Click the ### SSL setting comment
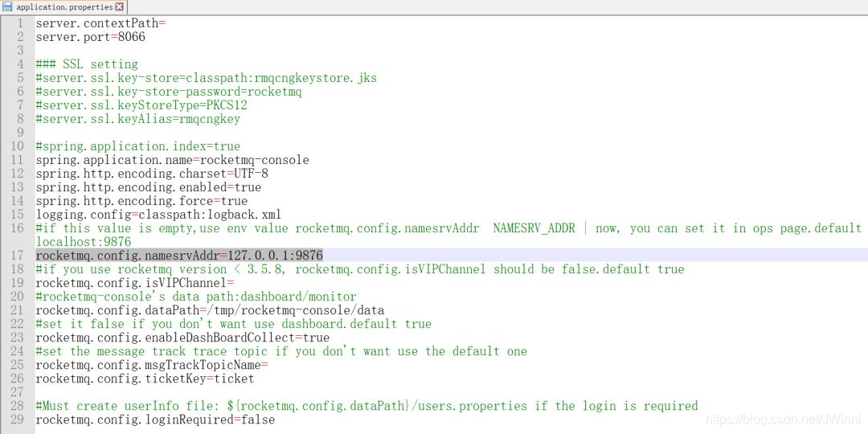Viewport: 868px width, 434px height. [x=87, y=65]
